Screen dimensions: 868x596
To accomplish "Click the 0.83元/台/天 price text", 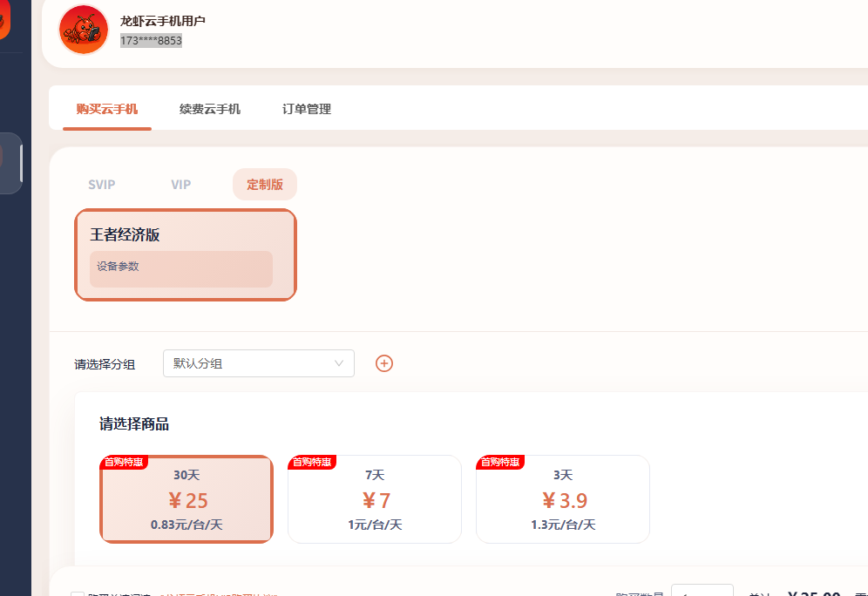I will point(186,525).
